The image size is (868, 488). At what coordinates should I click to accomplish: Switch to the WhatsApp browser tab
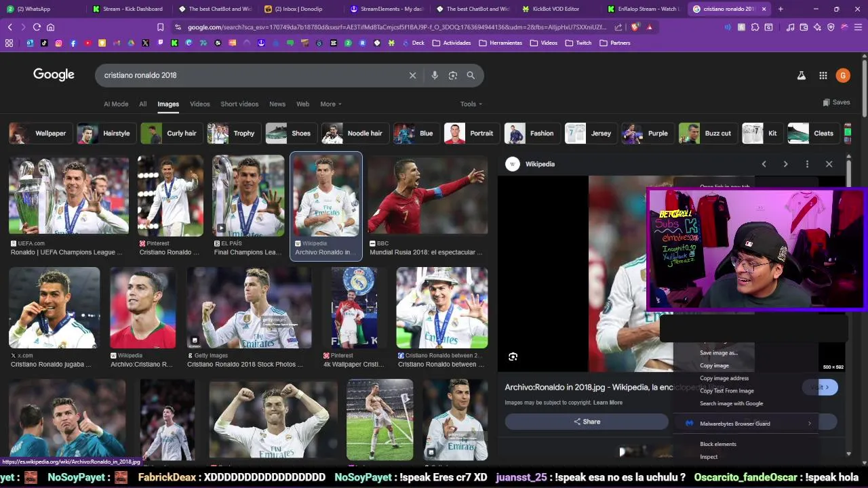(x=42, y=9)
